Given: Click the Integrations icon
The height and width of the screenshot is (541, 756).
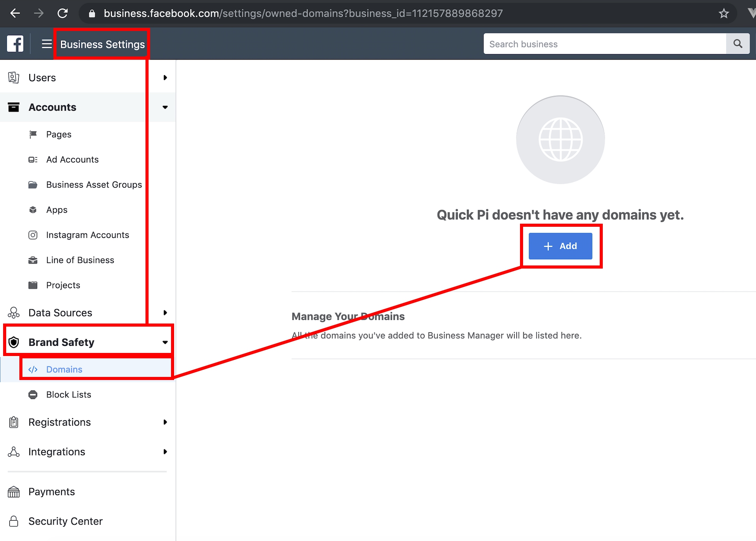Looking at the screenshot, I should pos(14,452).
